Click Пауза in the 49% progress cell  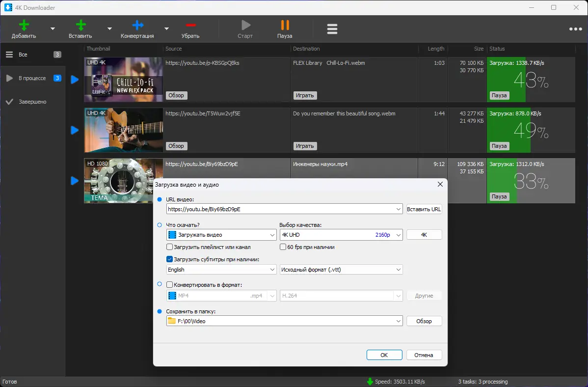[499, 146]
